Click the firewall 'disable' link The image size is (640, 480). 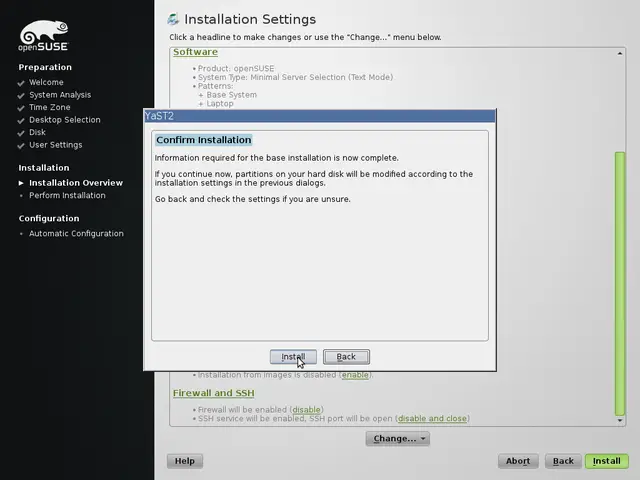coord(306,409)
